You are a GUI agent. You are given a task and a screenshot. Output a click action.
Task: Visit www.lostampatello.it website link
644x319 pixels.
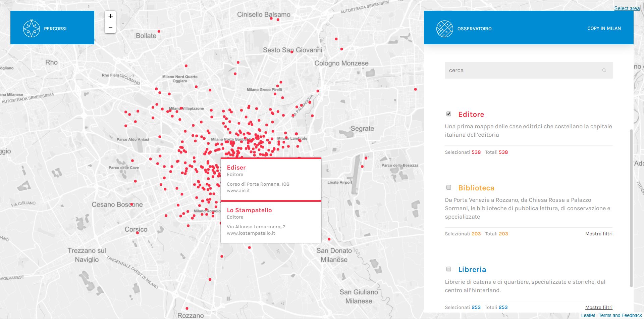click(x=251, y=233)
